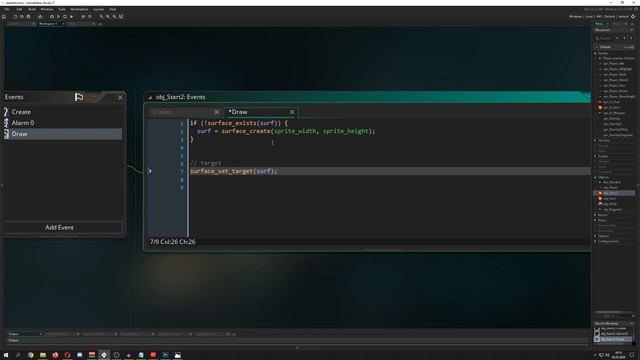The height and width of the screenshot is (360, 640).
Task: Toggle the breakpoint marker on line 7
Action: pos(150,171)
